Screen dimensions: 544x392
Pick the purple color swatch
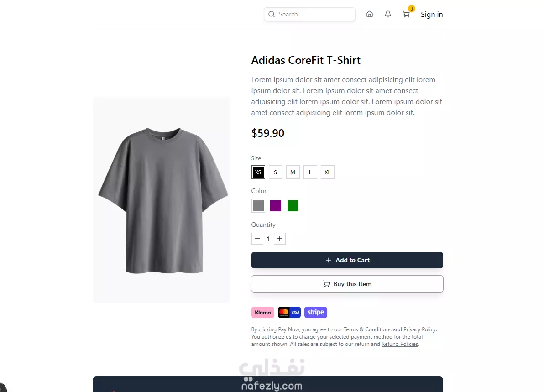coord(276,206)
